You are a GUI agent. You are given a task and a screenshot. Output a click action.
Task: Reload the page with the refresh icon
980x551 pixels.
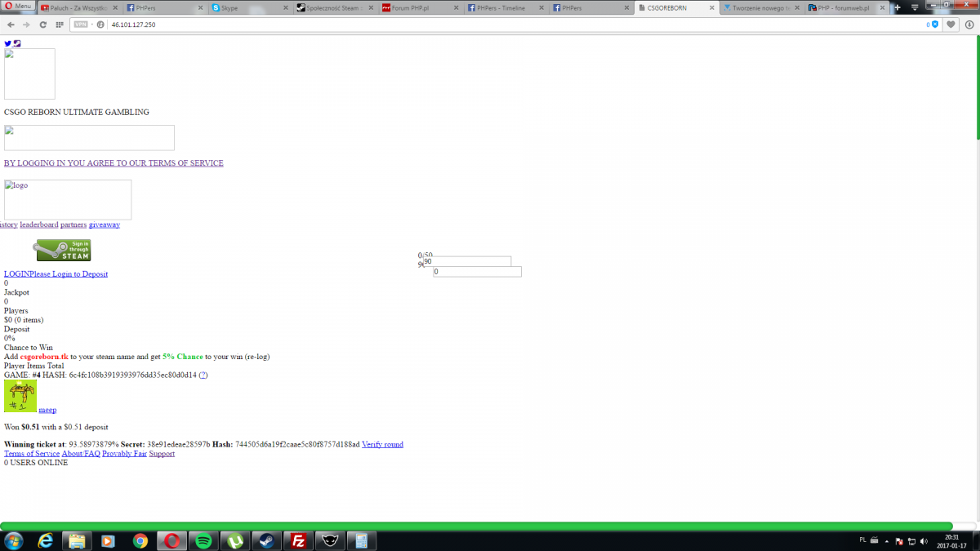(43, 24)
